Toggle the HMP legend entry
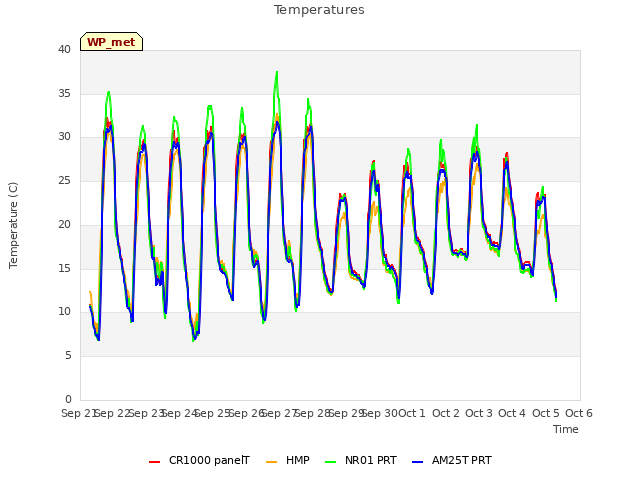 tap(288, 460)
